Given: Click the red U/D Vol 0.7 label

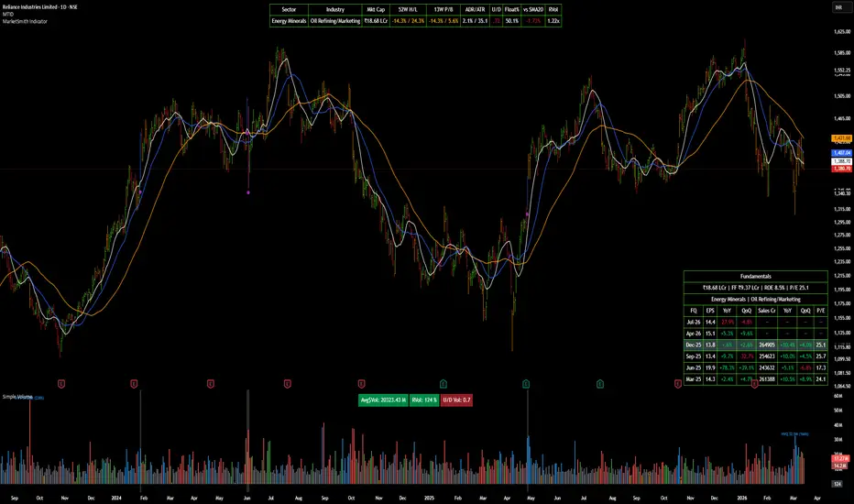Looking at the screenshot, I should click(x=456, y=400).
